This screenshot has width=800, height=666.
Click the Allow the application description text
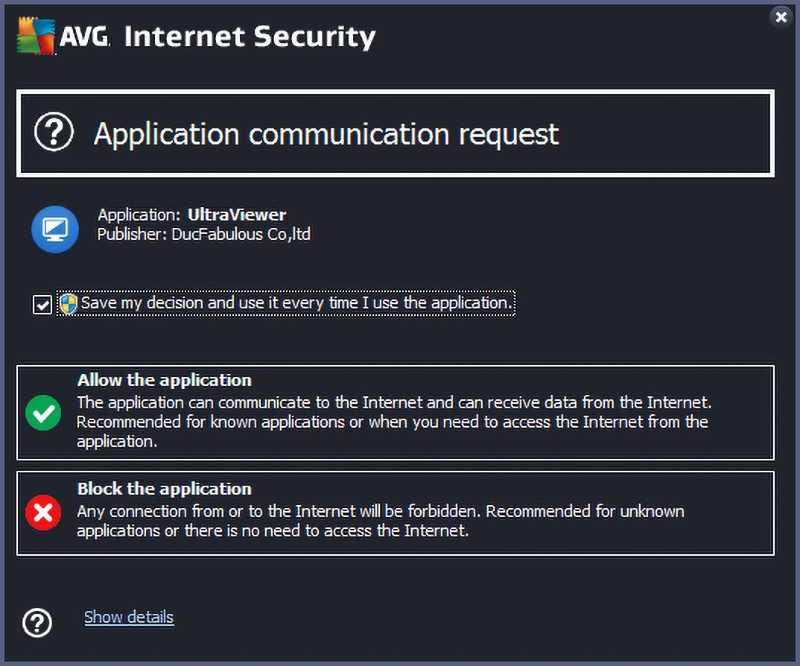394,422
